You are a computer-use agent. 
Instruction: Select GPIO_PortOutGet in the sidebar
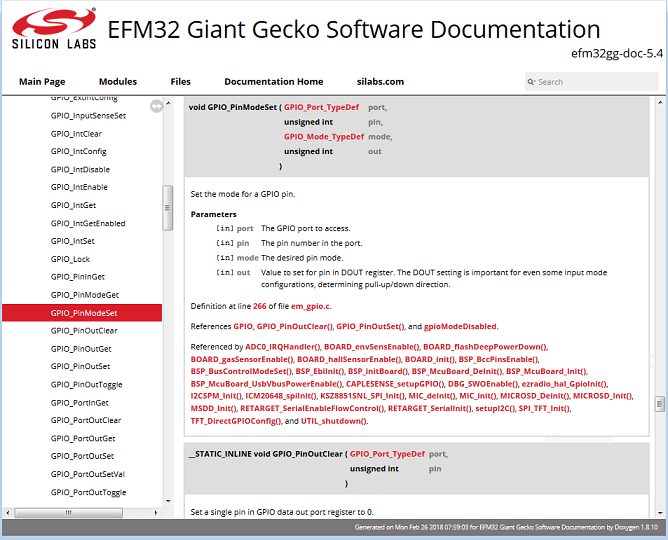click(x=83, y=438)
